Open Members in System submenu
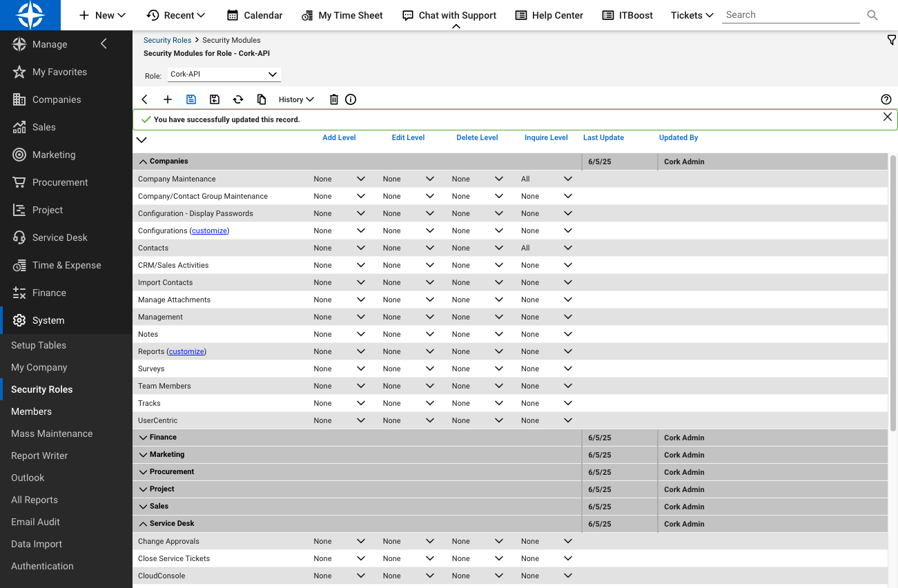This screenshot has width=898, height=588. [x=31, y=411]
